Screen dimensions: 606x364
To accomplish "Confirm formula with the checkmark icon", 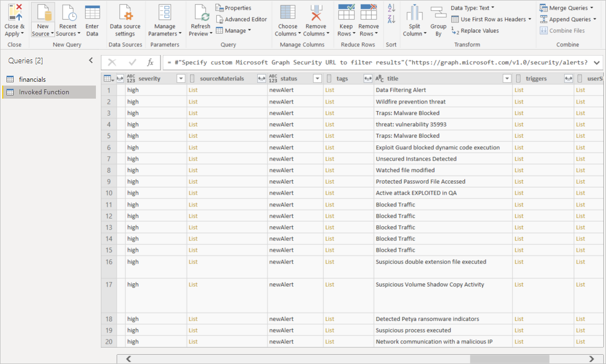I will (x=132, y=63).
